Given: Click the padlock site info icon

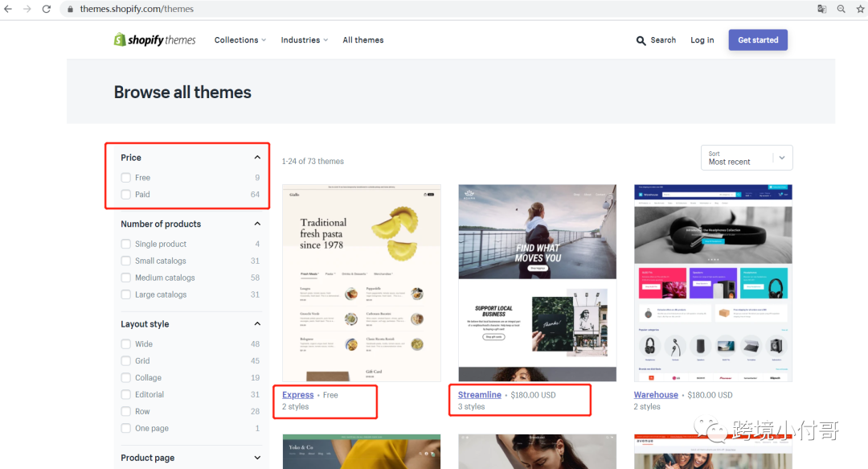Looking at the screenshot, I should (70, 9).
